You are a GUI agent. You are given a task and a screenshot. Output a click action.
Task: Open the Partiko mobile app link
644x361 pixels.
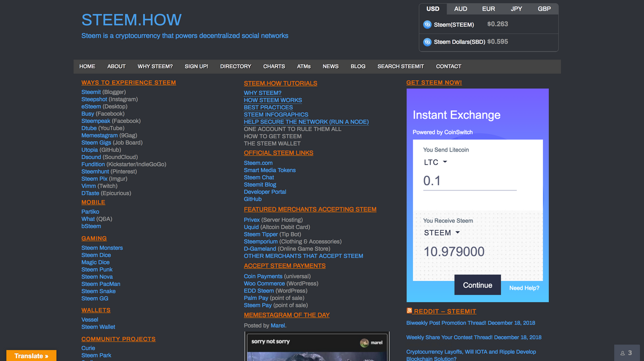(91, 212)
